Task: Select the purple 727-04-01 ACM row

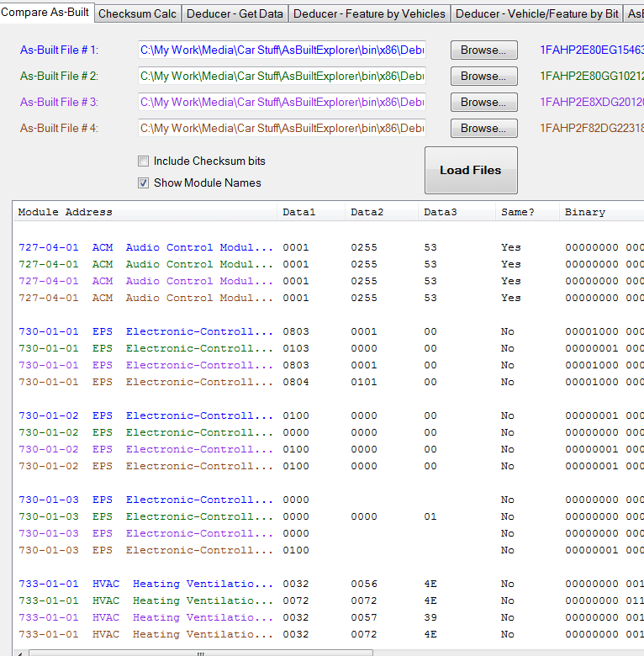Action: coord(330,281)
